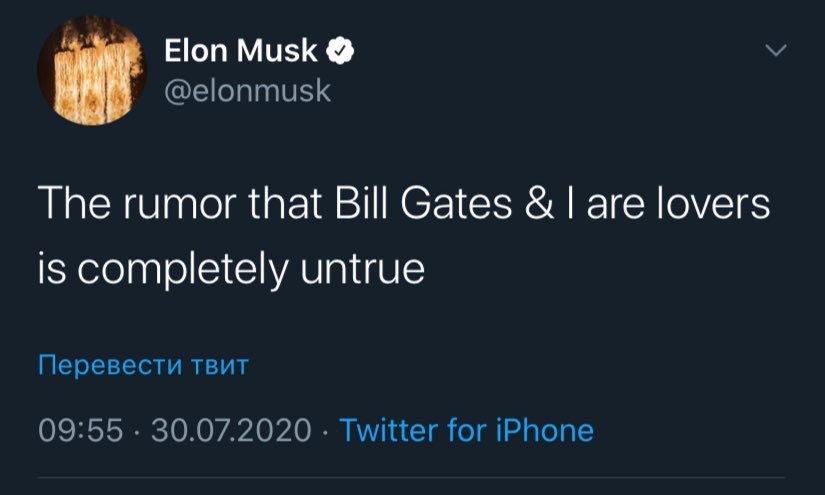Open Elon Musk's profile picture
825x495 pixels.
(x=87, y=70)
